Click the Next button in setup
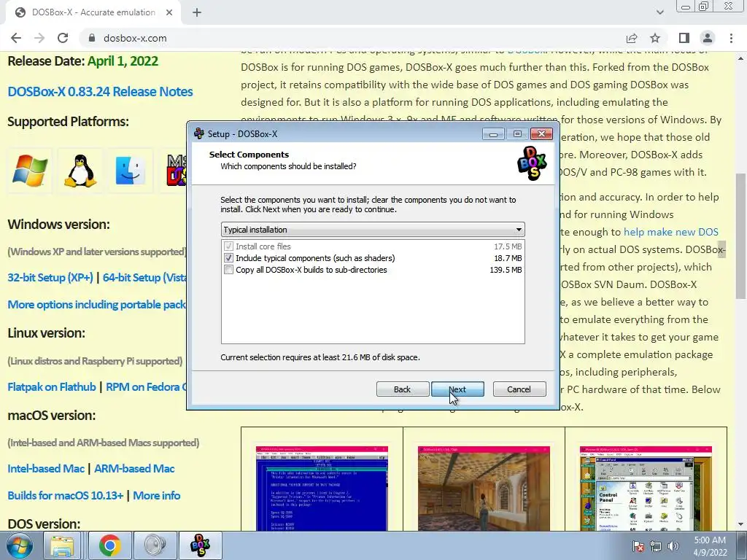The height and width of the screenshot is (560, 747). [457, 389]
